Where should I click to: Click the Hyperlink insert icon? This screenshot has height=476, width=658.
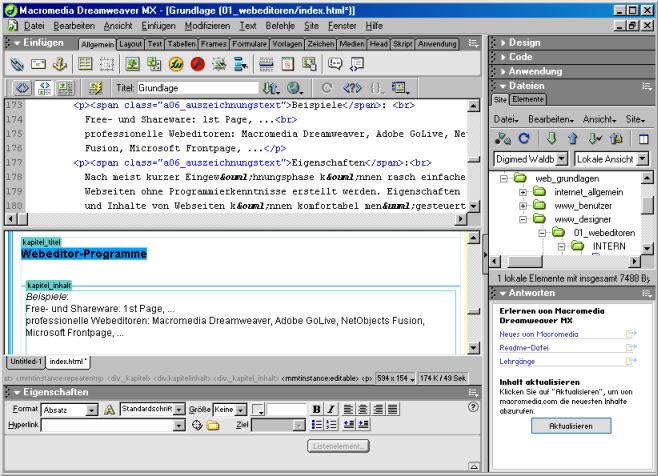pos(17,64)
